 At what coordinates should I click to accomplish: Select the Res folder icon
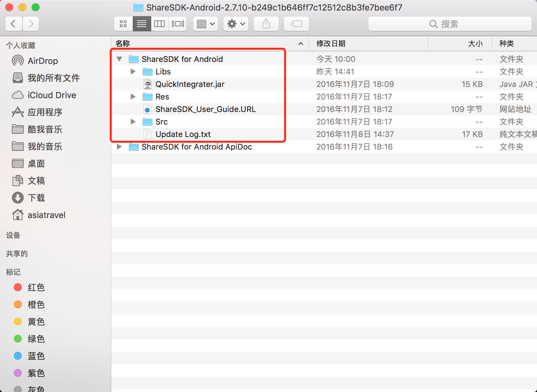(x=147, y=97)
